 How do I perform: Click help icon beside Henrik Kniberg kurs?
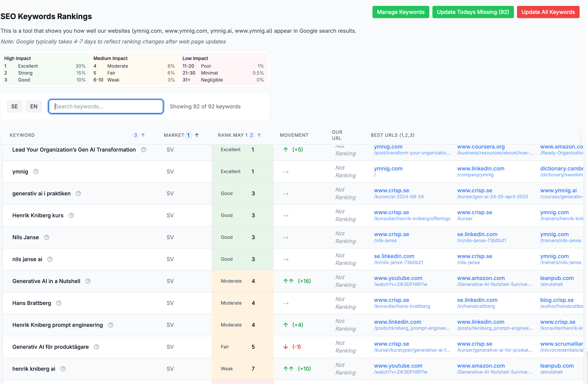(x=71, y=216)
